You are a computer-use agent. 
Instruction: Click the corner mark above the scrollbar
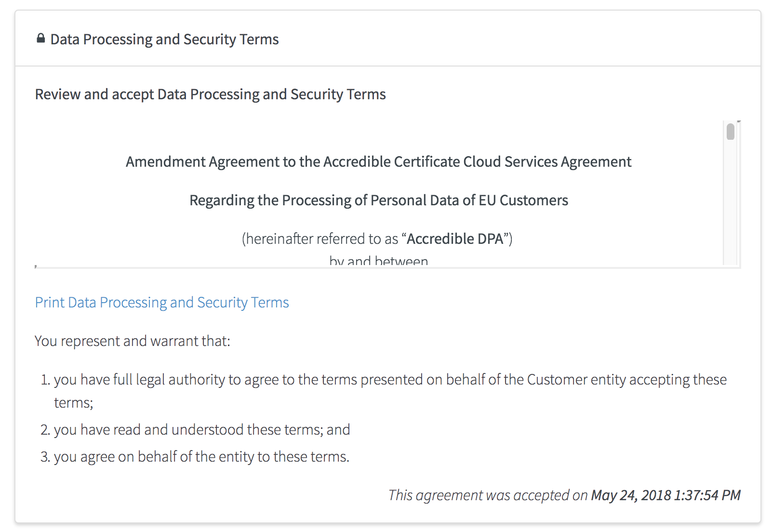pyautogui.click(x=739, y=122)
